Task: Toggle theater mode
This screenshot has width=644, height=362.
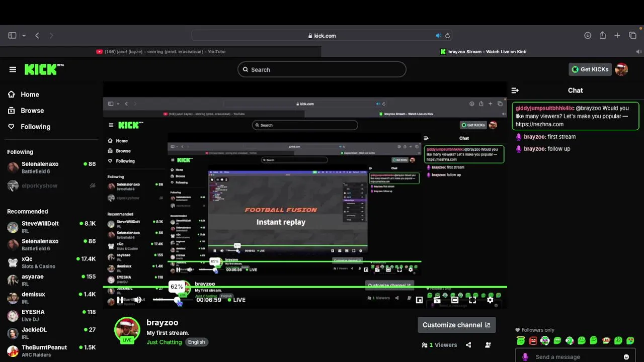Action: [x=454, y=300]
